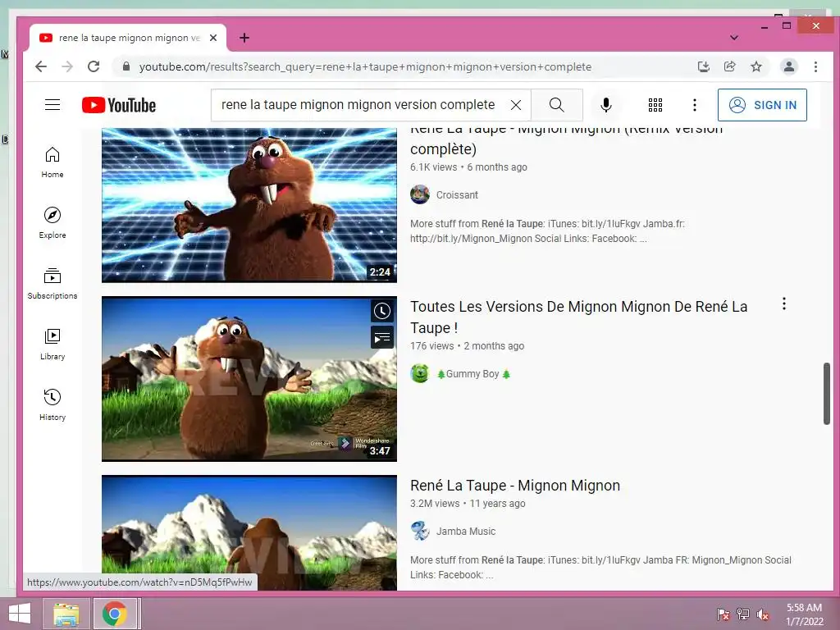Screen dimensions: 840x630
Task: View site info via padlock icon
Action: (126, 66)
